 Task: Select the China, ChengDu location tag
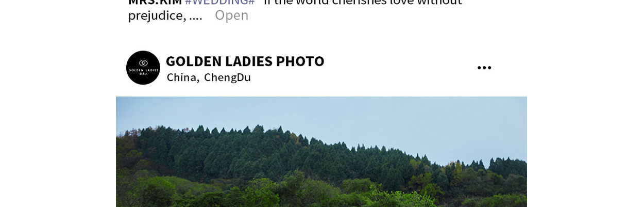tap(209, 77)
